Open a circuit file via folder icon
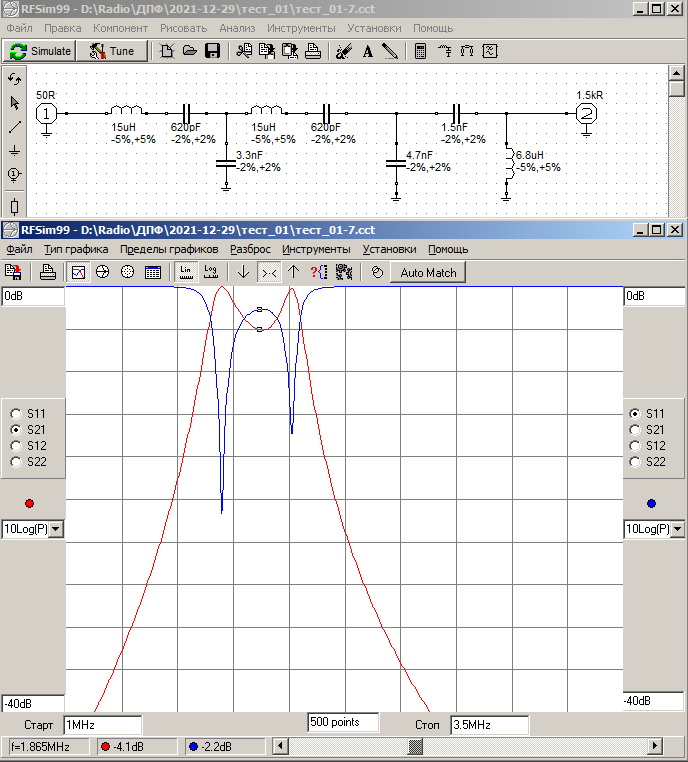This screenshot has height=762, width=688. 189,51
